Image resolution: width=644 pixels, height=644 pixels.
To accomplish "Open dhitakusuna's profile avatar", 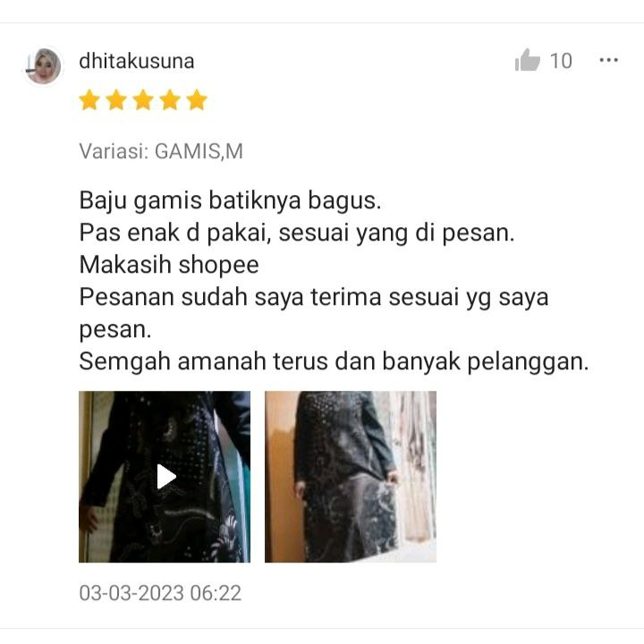I will pos(44,65).
